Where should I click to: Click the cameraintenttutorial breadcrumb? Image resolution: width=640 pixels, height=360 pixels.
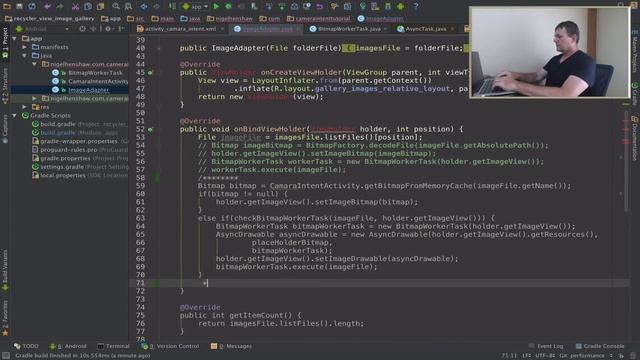[x=319, y=18]
